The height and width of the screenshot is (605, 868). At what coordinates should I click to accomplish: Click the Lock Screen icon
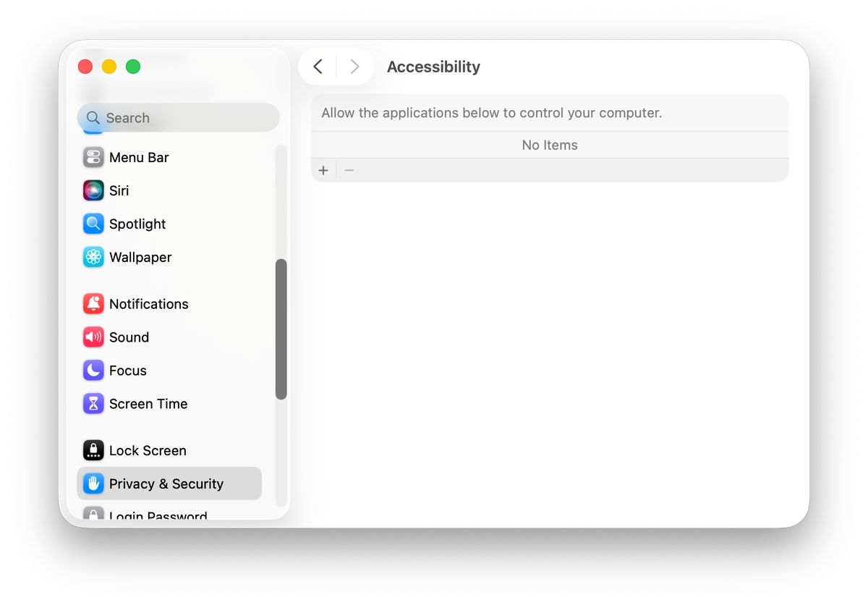tap(93, 450)
